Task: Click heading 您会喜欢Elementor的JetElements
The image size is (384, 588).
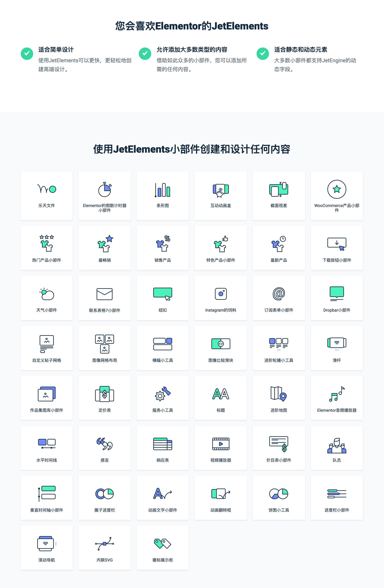Action: [x=192, y=26]
